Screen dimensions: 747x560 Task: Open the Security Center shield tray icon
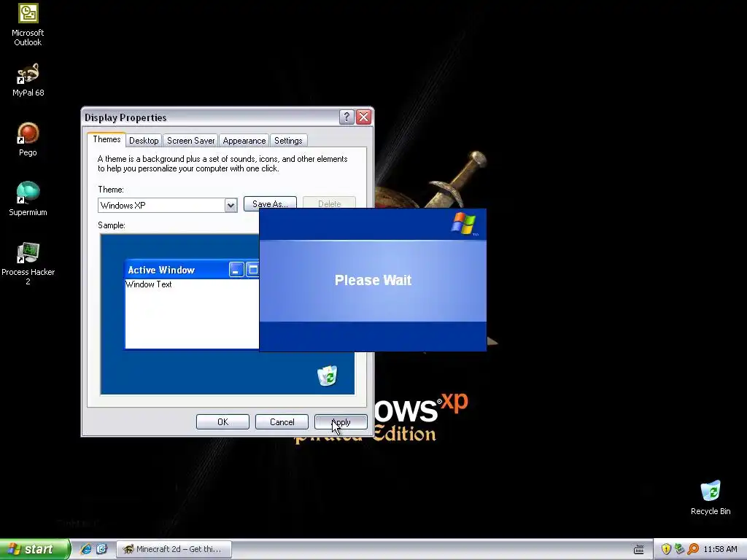pyautogui.click(x=666, y=549)
